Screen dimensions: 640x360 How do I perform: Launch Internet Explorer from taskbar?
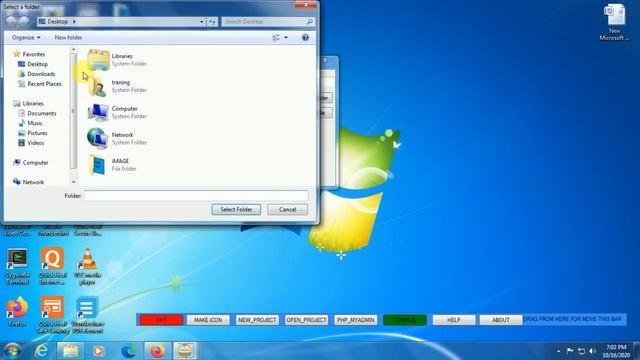41,351
